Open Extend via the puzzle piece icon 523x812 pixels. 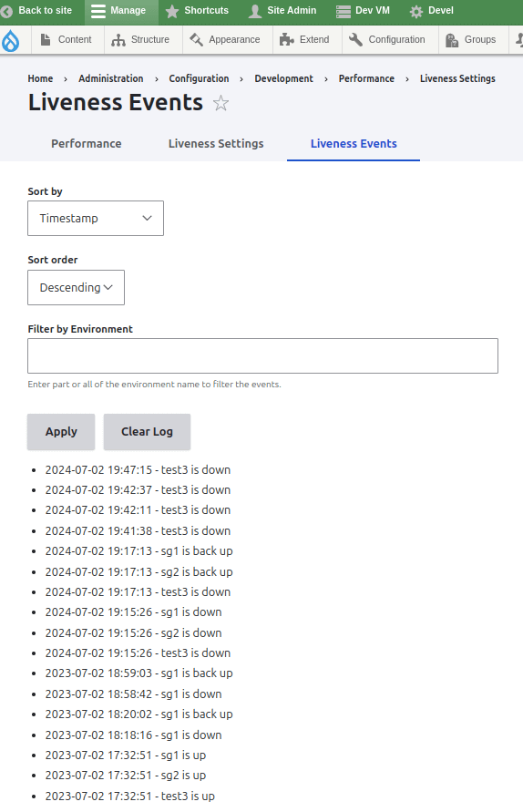click(x=286, y=40)
